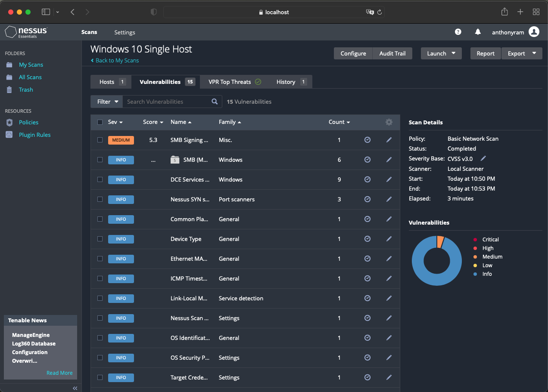Expand the Export dropdown
Image resolution: width=548 pixels, height=392 pixels.
522,53
